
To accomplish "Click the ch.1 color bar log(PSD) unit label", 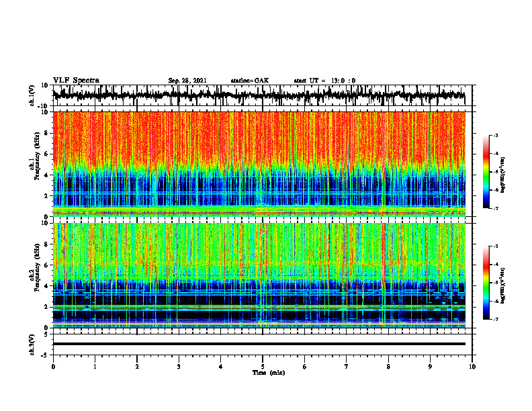I will point(504,175).
